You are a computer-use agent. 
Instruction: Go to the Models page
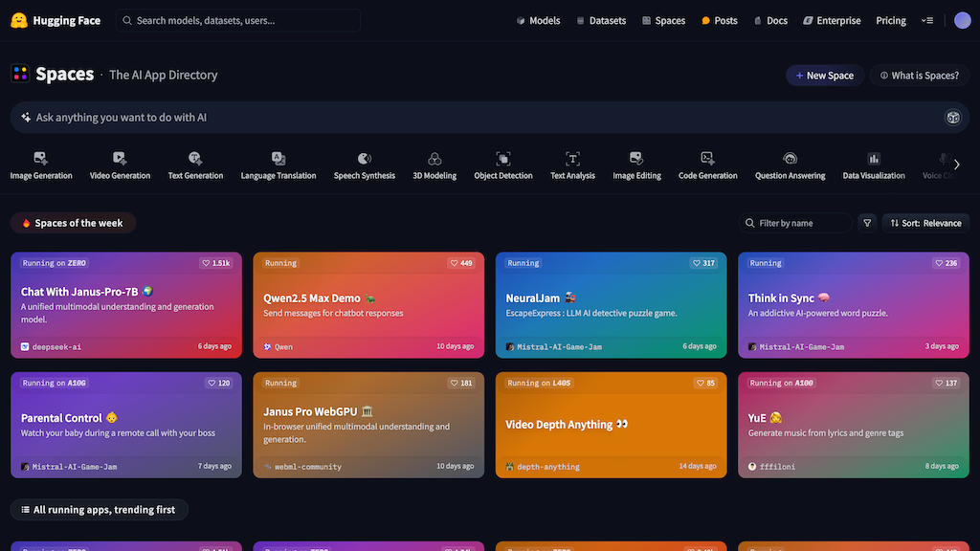coord(537,20)
